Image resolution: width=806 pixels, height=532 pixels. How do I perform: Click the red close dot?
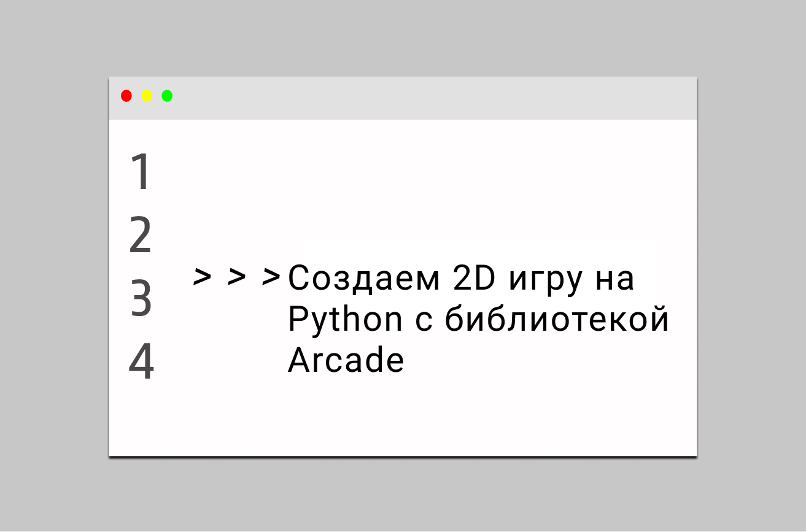coord(126,96)
